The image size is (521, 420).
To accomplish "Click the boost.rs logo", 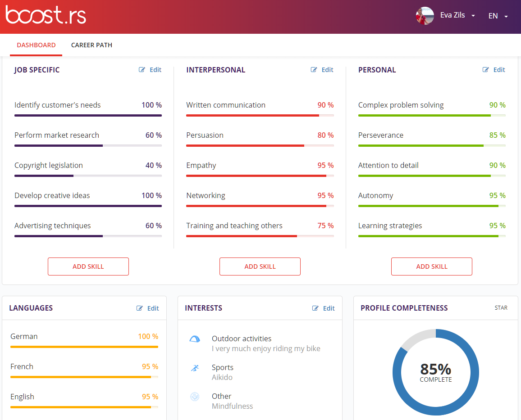I will pos(46,16).
